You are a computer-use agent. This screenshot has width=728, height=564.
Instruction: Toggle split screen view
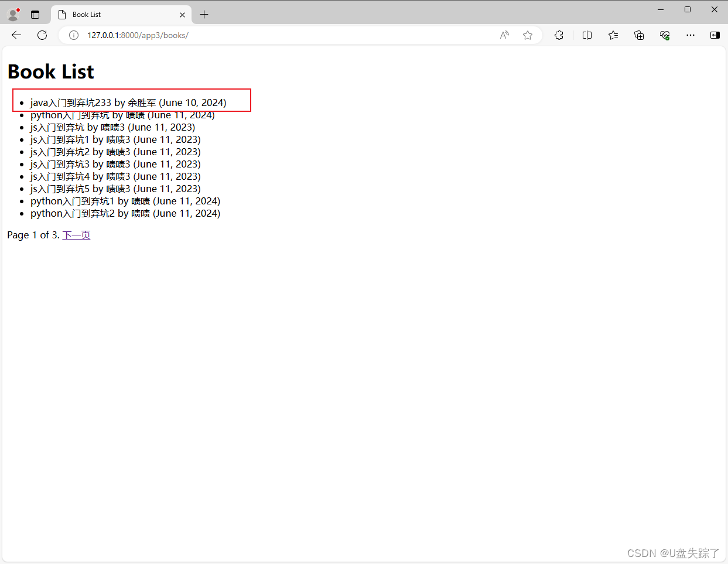pos(587,35)
